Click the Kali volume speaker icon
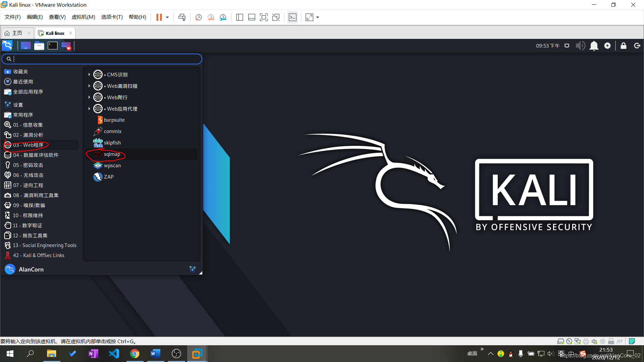This screenshot has width=644, height=362. pos(580,46)
